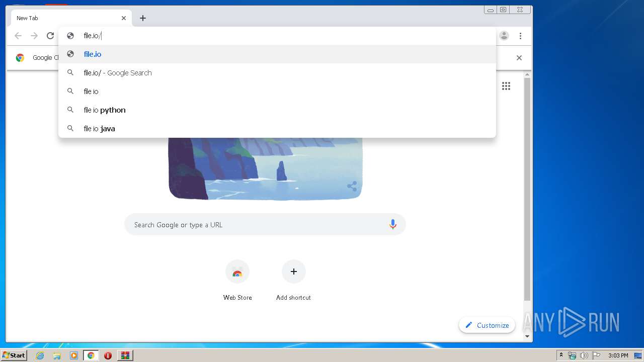Click the address bar with file.io/ text
This screenshot has width=644, height=362.
click(x=277, y=36)
